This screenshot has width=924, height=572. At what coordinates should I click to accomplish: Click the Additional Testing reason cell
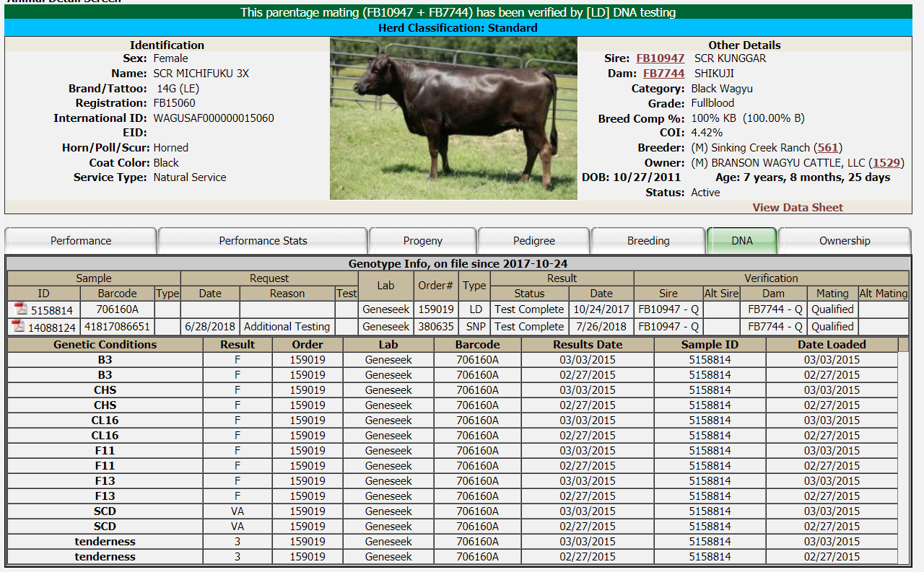click(x=287, y=327)
